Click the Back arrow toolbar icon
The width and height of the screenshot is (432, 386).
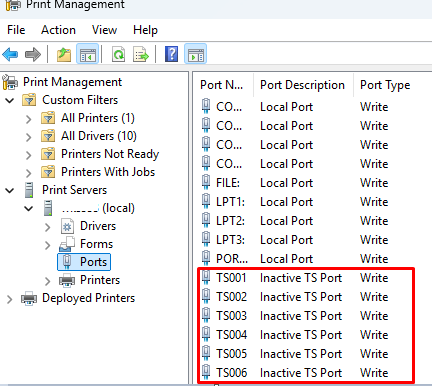(10, 54)
